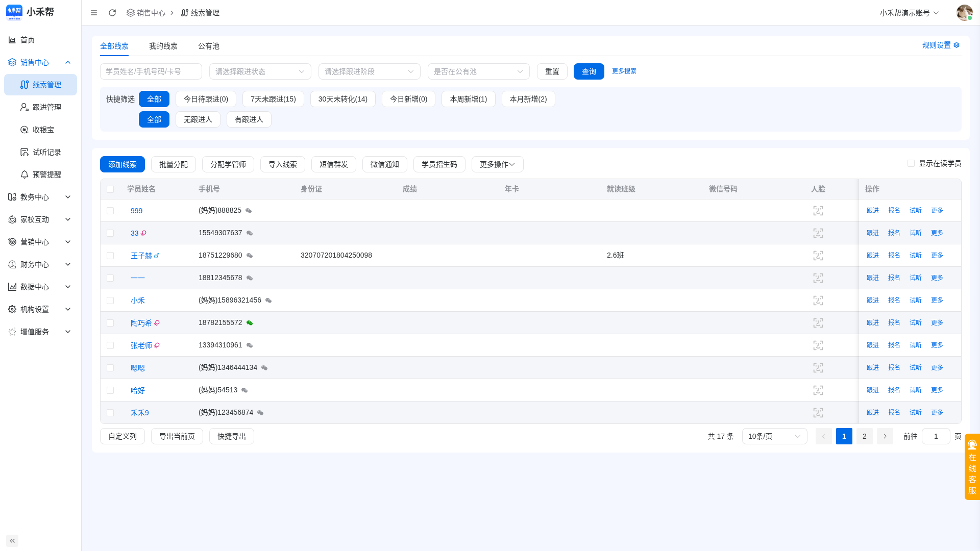Expand the 更多操作 dropdown button

tap(498, 164)
